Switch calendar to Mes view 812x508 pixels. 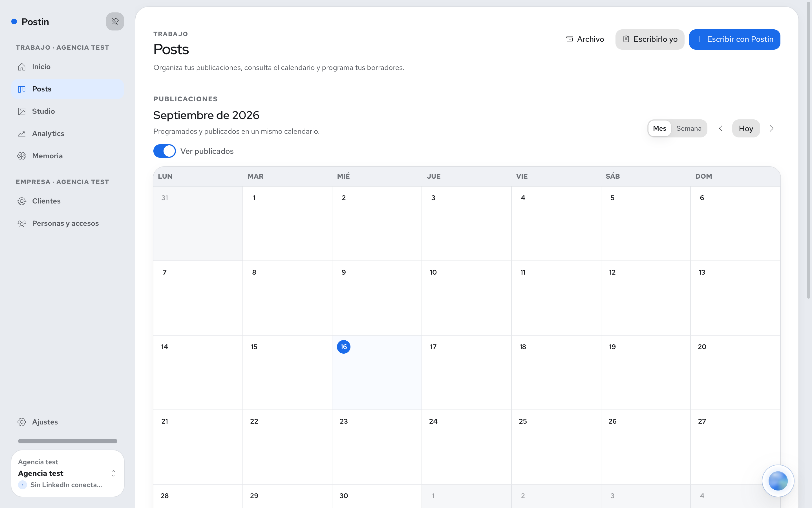pyautogui.click(x=659, y=128)
